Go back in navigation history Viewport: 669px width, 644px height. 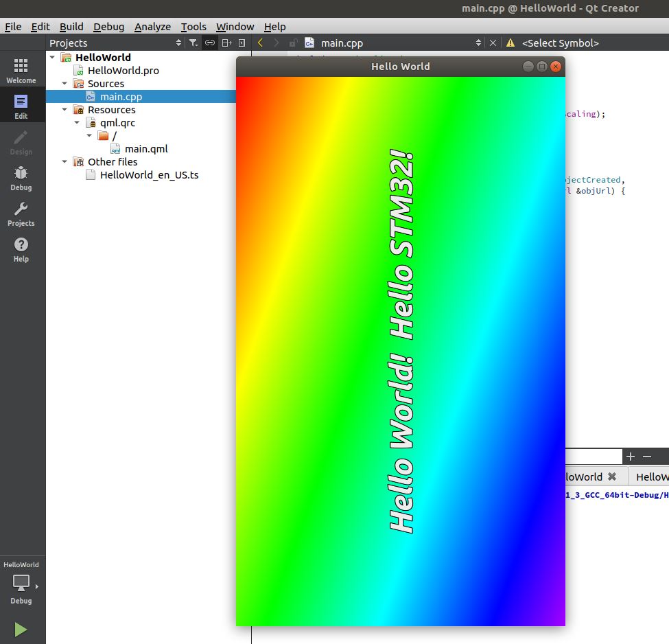(260, 43)
